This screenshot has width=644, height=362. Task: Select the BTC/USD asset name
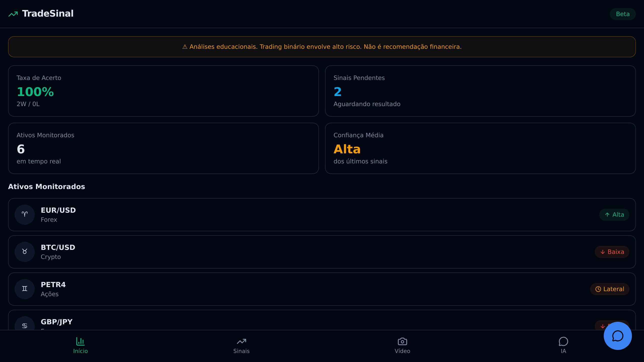pyautogui.click(x=58, y=247)
